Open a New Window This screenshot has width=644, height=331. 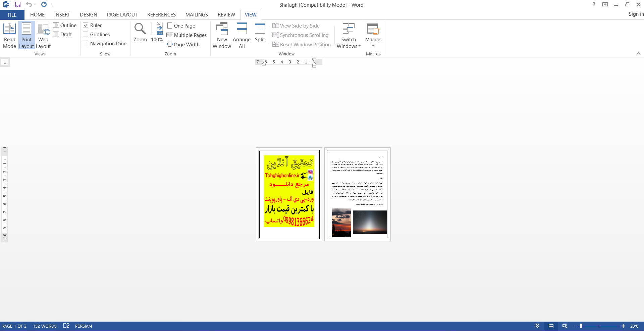222,35
